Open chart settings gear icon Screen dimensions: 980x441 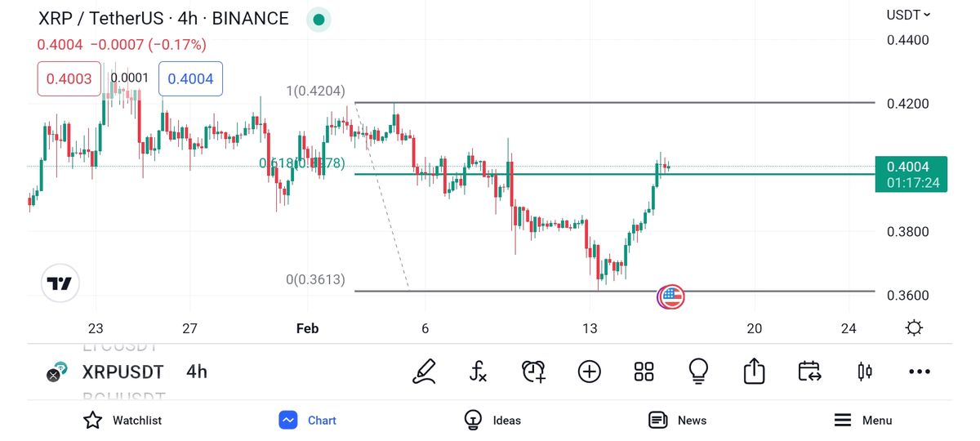coord(914,328)
